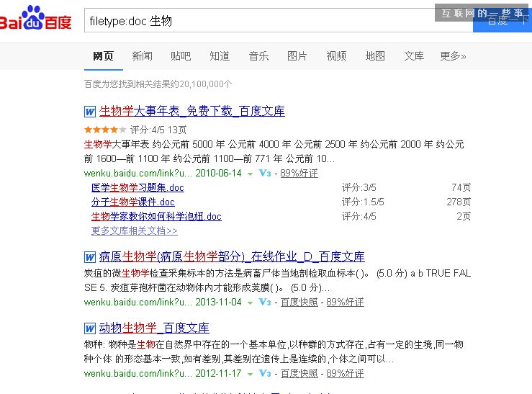532x394 pixels.
Task: Open the 文库 tab
Action: click(x=414, y=56)
